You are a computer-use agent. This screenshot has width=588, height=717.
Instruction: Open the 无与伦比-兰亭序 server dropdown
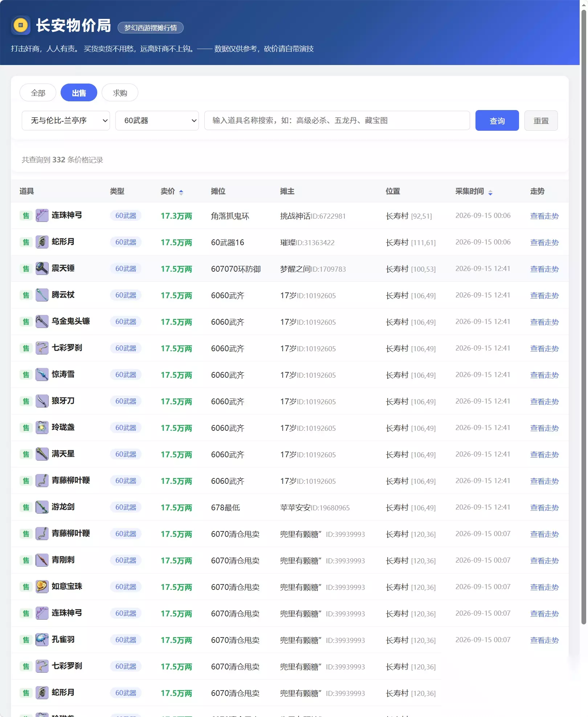tap(66, 121)
